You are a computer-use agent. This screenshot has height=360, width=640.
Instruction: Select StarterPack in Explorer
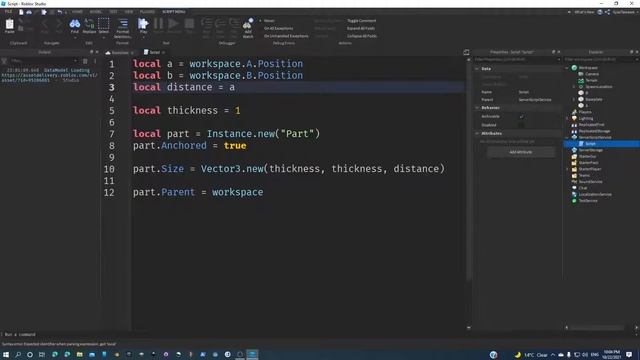click(x=585, y=162)
